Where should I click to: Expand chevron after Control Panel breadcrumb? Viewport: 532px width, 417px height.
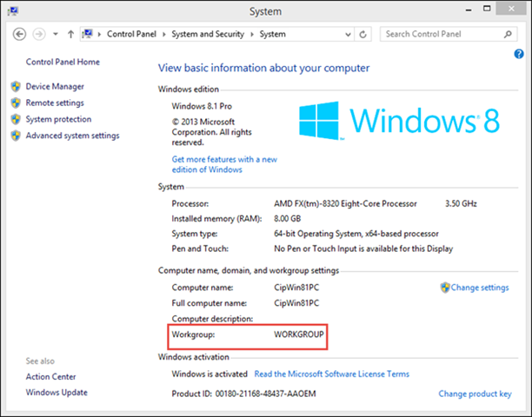pyautogui.click(x=164, y=34)
